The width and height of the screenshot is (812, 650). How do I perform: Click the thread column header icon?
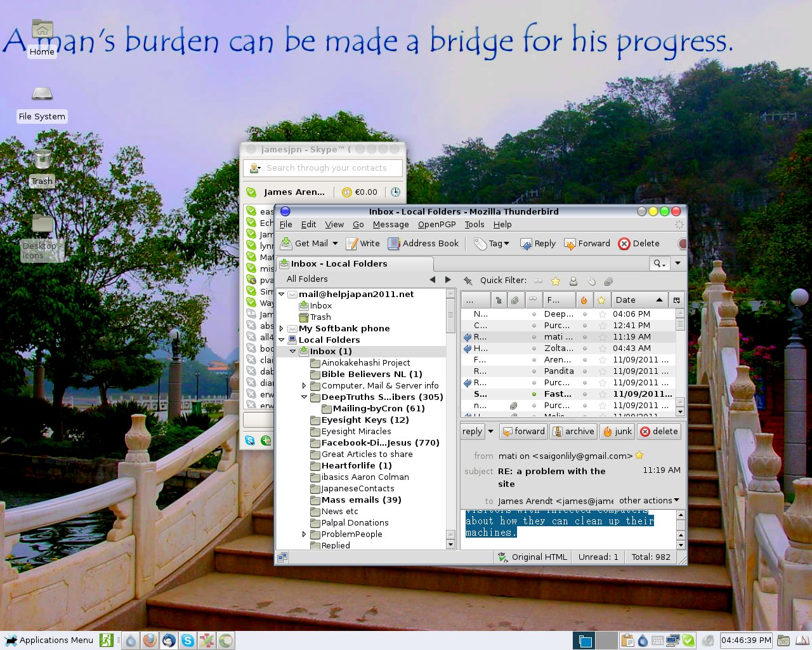pos(499,300)
